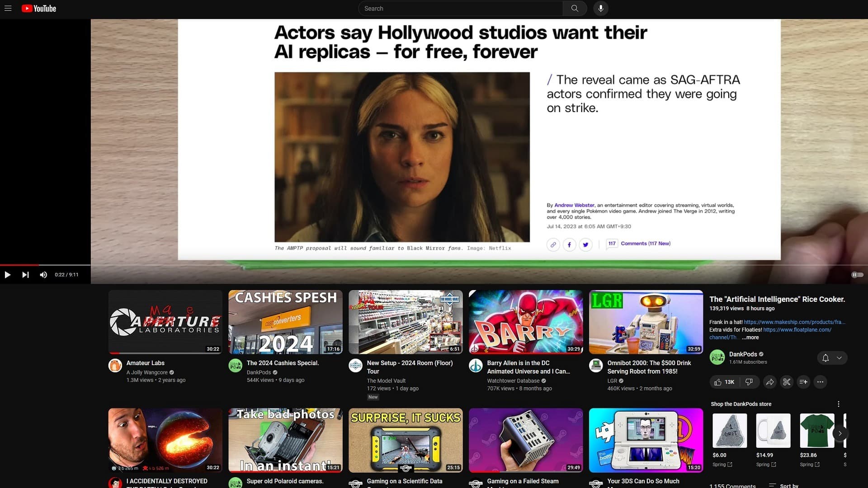Mute the video volume
Screen dimensions: 868x488
click(43, 275)
